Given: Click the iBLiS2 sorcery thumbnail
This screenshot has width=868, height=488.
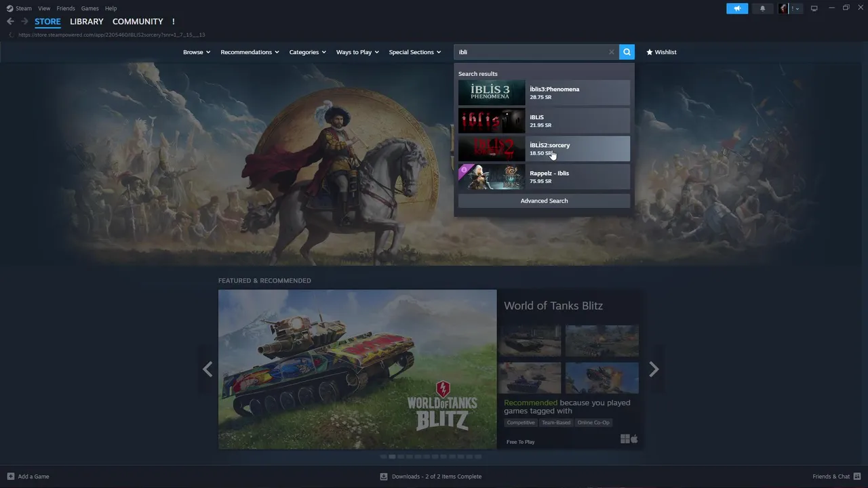Looking at the screenshot, I should pyautogui.click(x=492, y=149).
